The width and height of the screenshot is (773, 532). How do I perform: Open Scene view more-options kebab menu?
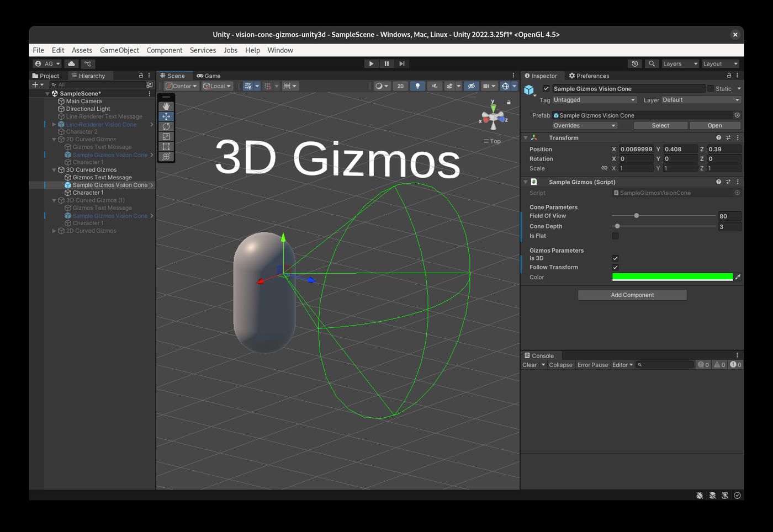513,76
